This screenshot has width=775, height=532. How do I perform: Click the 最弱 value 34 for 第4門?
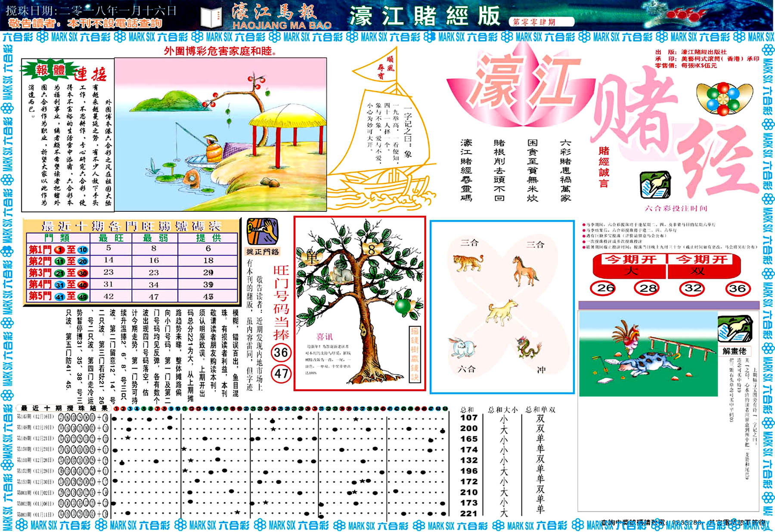coord(154,285)
